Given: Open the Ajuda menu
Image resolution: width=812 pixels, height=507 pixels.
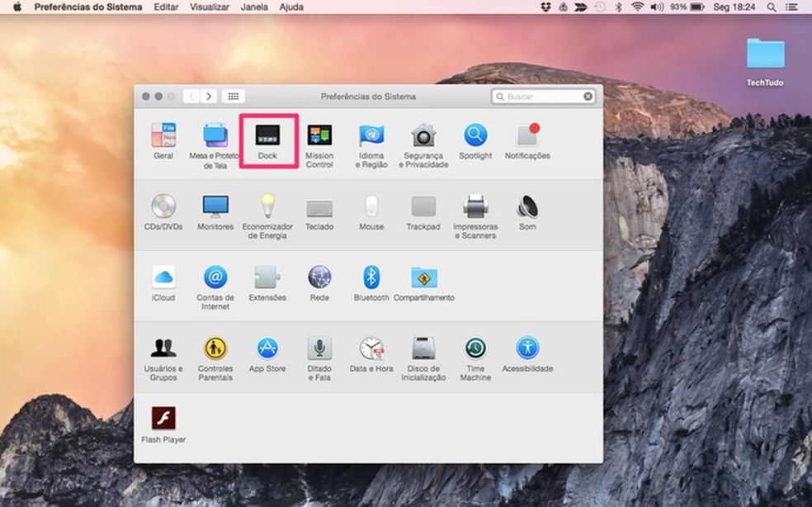Looking at the screenshot, I should tap(291, 7).
